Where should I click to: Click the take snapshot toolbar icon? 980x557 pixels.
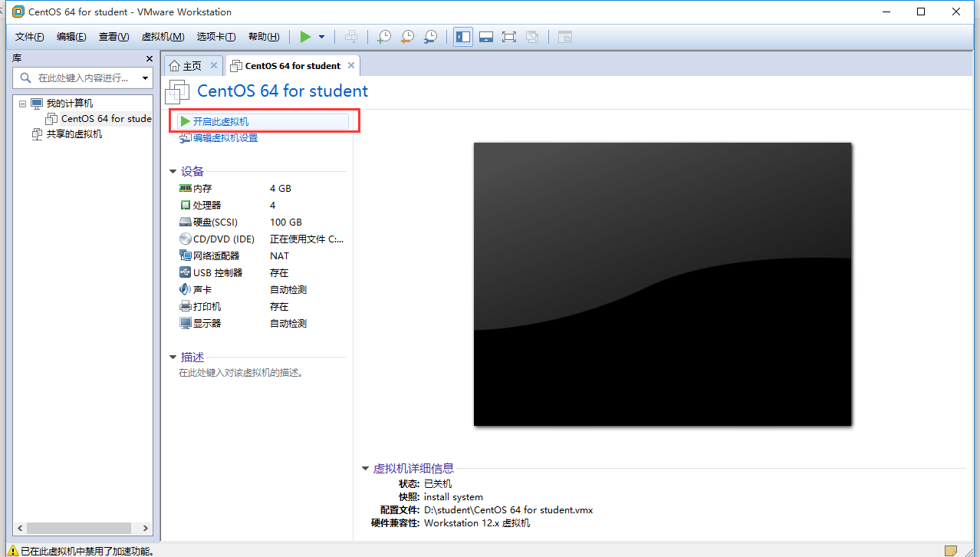pos(384,37)
